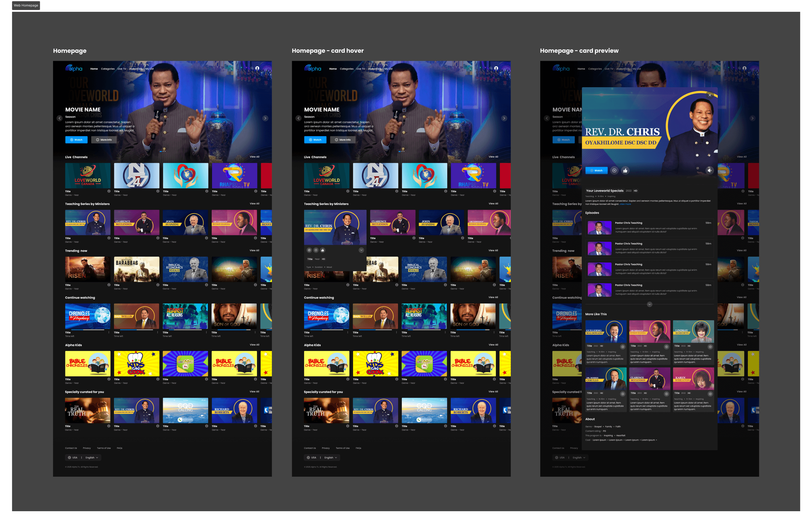Close the Rev. Dr. Chris preview popup
812x523 pixels.
[710, 95]
